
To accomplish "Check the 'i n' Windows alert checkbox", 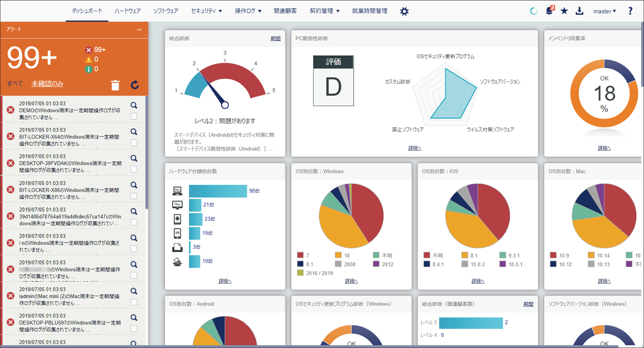I will pos(134,249).
